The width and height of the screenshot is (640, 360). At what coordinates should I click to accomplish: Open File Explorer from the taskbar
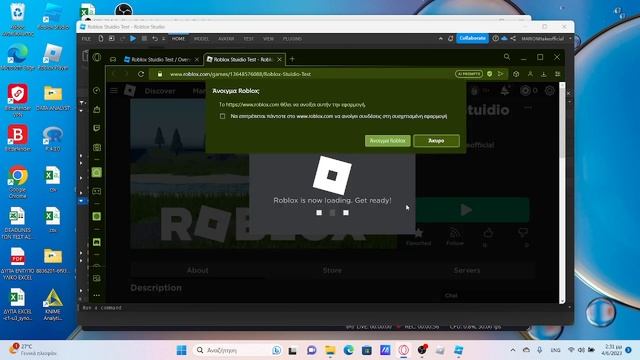[330, 350]
